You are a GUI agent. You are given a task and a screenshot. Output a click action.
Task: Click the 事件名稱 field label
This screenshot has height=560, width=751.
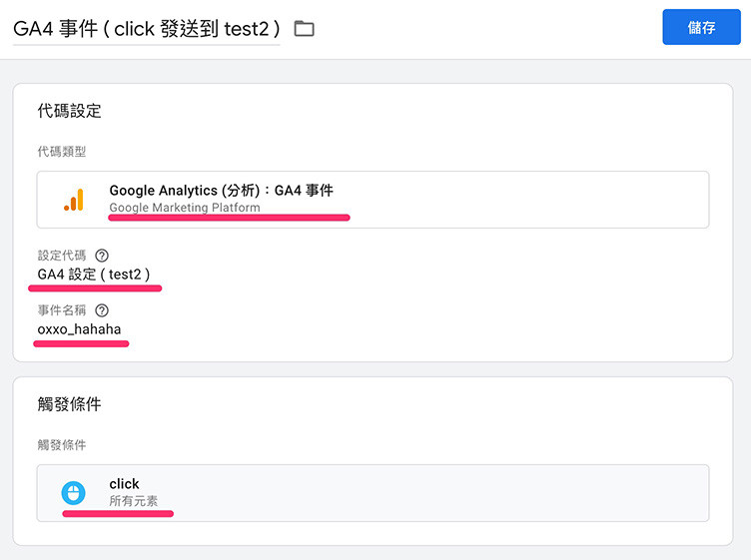click(x=62, y=310)
